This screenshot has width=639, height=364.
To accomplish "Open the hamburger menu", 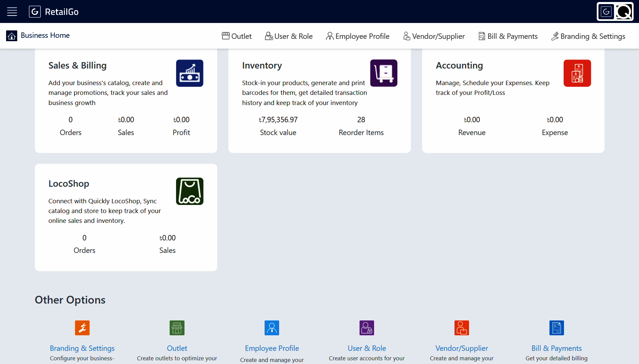I will pos(12,12).
